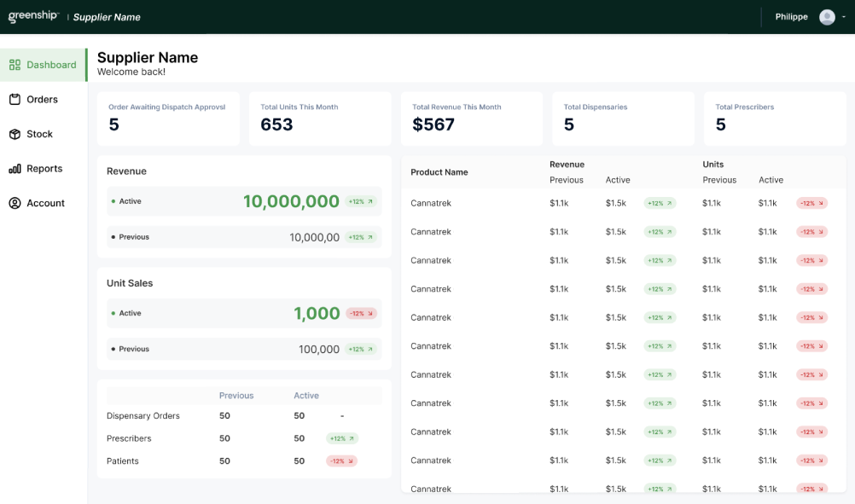Screen dimensions: 855x504
Task: Click the Total Prescribers card
Action: pyautogui.click(x=775, y=119)
